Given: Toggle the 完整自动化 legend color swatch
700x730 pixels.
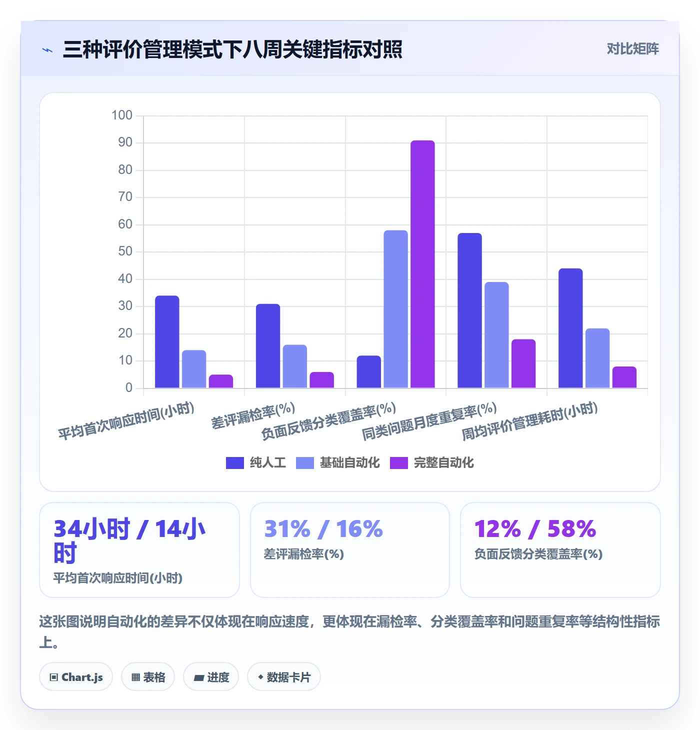Looking at the screenshot, I should [399, 463].
